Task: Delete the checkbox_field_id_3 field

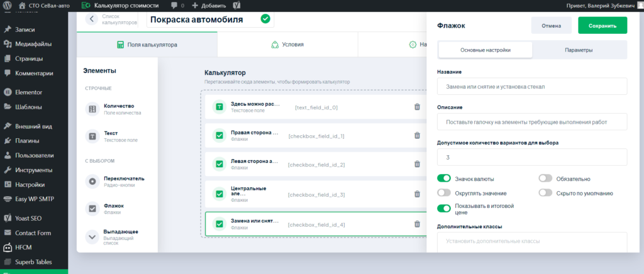Action: pos(417,194)
